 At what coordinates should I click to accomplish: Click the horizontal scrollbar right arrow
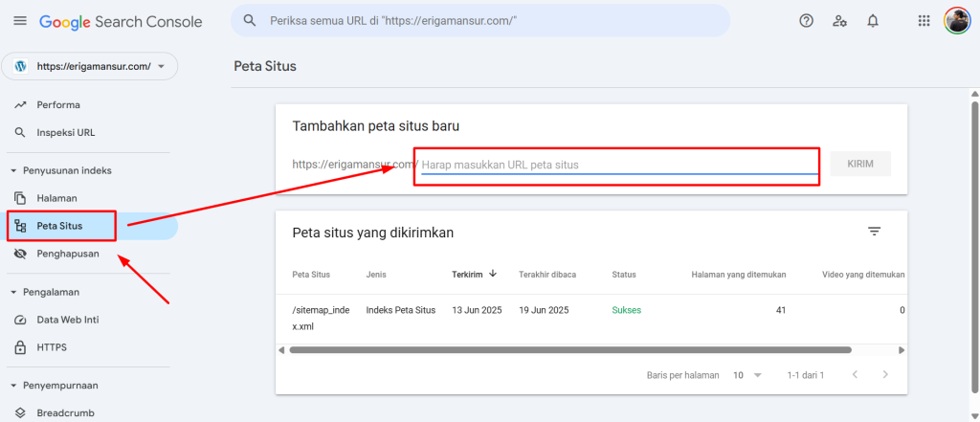point(902,350)
